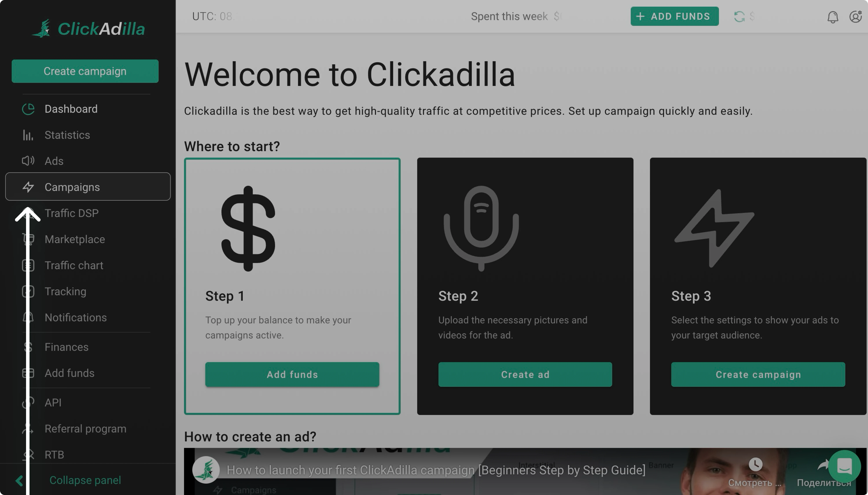Open the user account settings icon
The width and height of the screenshot is (868, 495).
pyautogui.click(x=855, y=16)
